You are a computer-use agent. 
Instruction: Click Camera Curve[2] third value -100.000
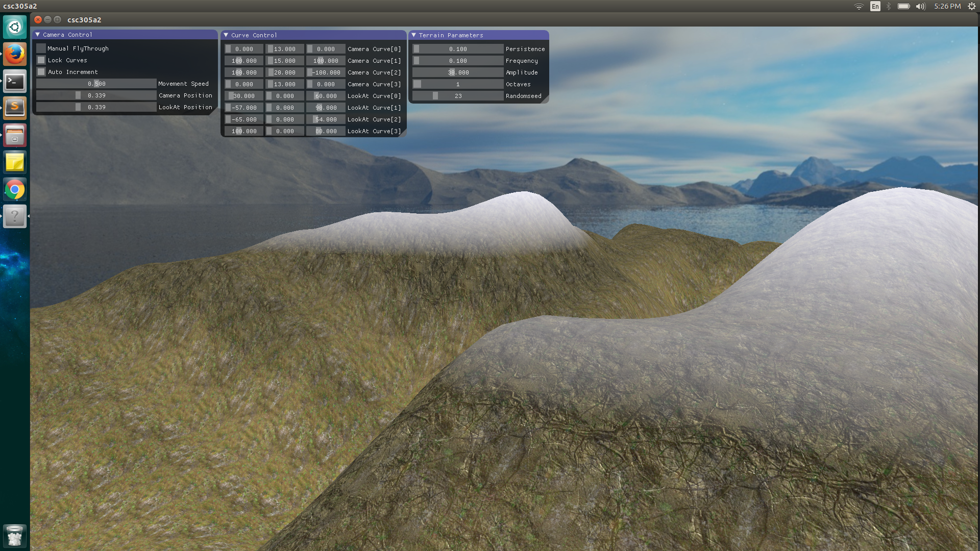(x=326, y=72)
